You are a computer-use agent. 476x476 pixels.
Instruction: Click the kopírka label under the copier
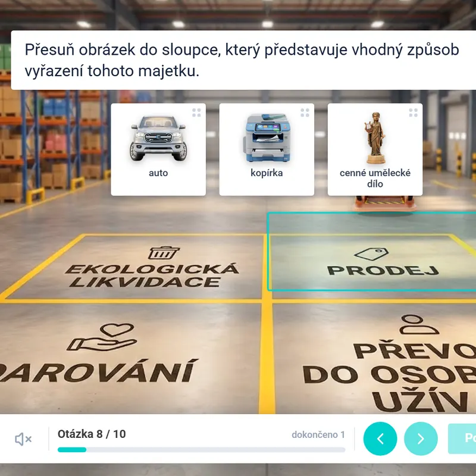[267, 173]
